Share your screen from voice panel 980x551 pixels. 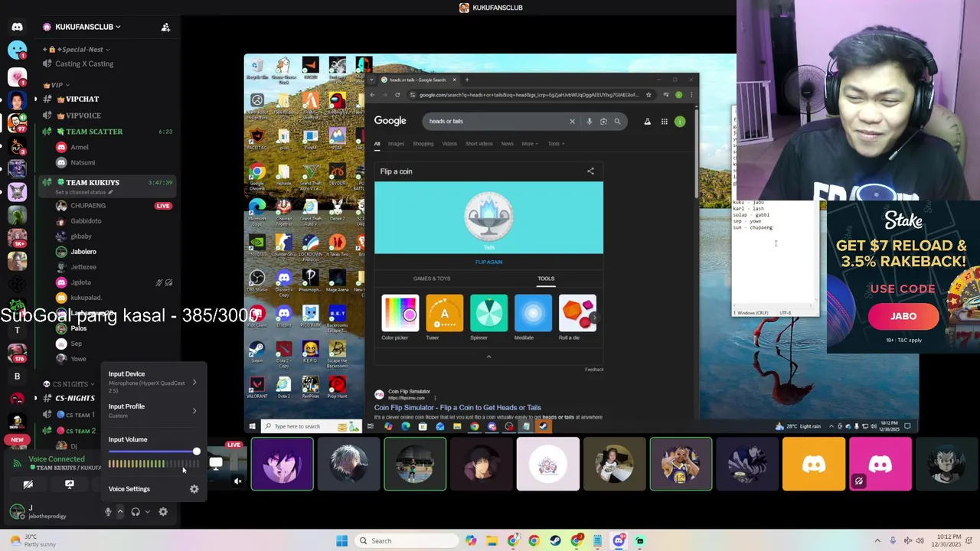click(x=70, y=484)
